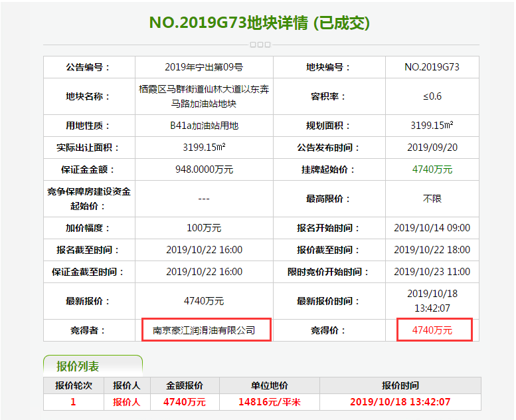Viewport: 516px width, 420px height.
Task: Select the 规划面积 value 3199.15㎡
Action: [432, 126]
